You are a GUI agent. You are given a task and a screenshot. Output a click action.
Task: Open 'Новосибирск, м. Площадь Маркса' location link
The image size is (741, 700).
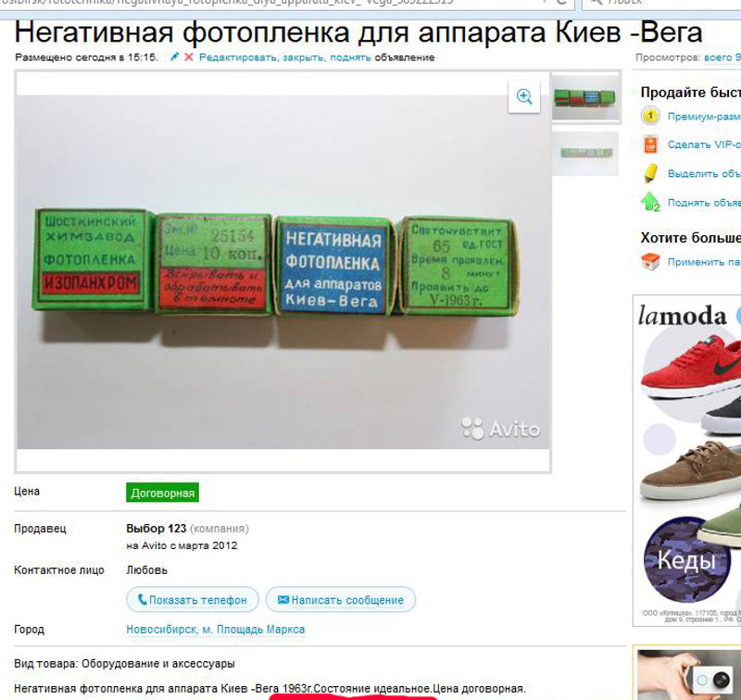click(x=216, y=629)
